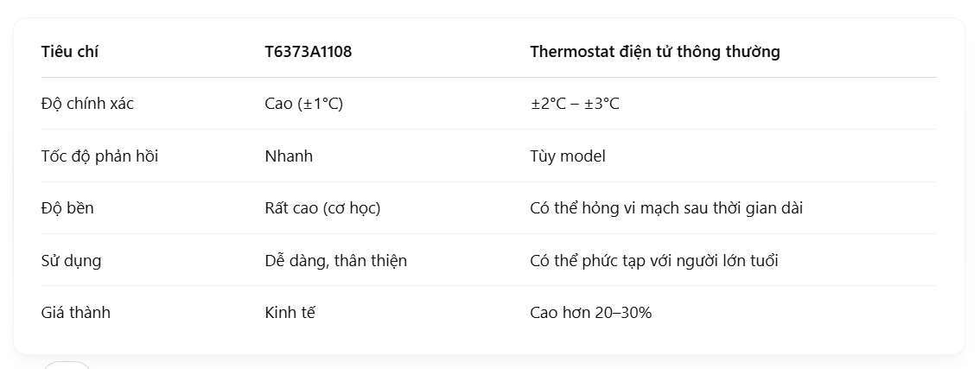Click the 'Tốc độ phản hồi' label
980x369 pixels.
(99, 156)
